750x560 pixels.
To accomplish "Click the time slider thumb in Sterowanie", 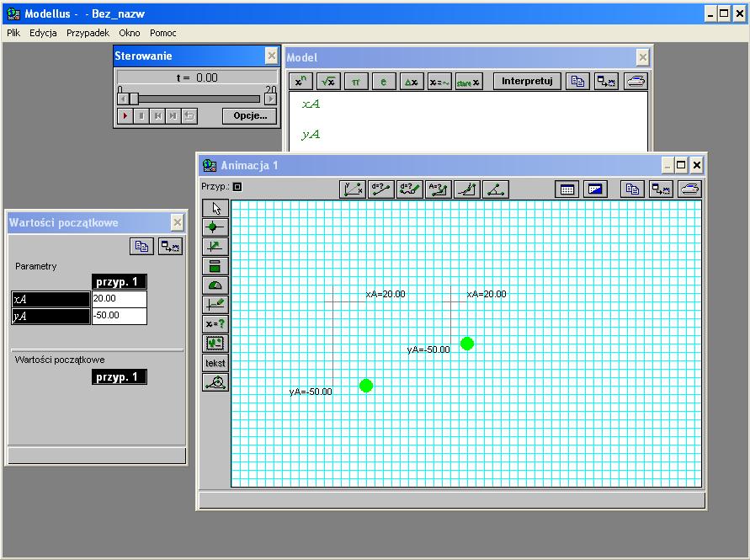I will coord(135,99).
